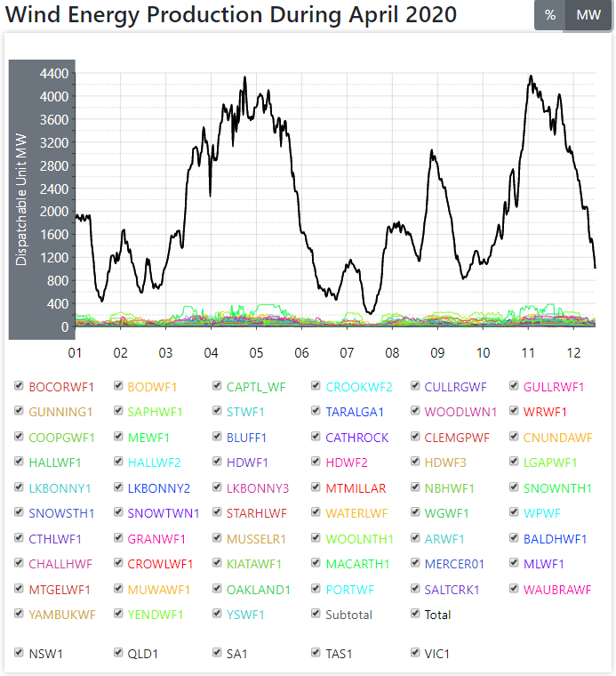The width and height of the screenshot is (616, 676).
Task: Toggle the Subtotal checkbox
Action: click(x=317, y=614)
